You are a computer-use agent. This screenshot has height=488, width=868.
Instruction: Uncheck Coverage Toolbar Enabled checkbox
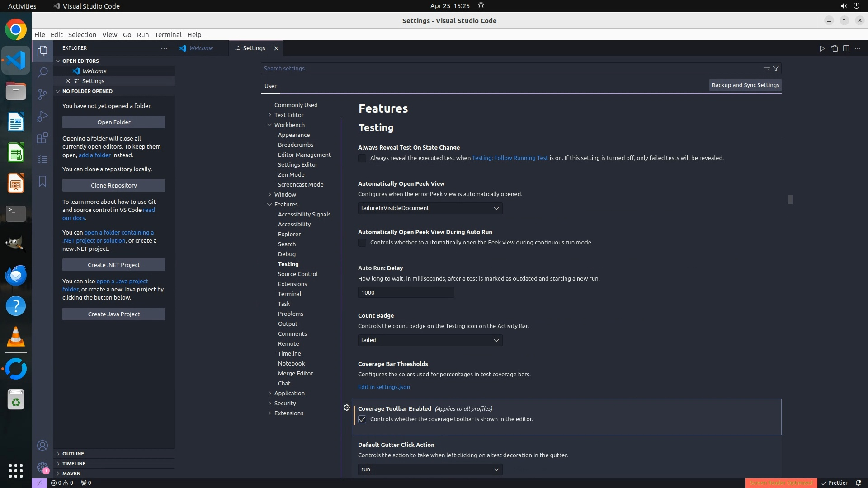(x=362, y=419)
